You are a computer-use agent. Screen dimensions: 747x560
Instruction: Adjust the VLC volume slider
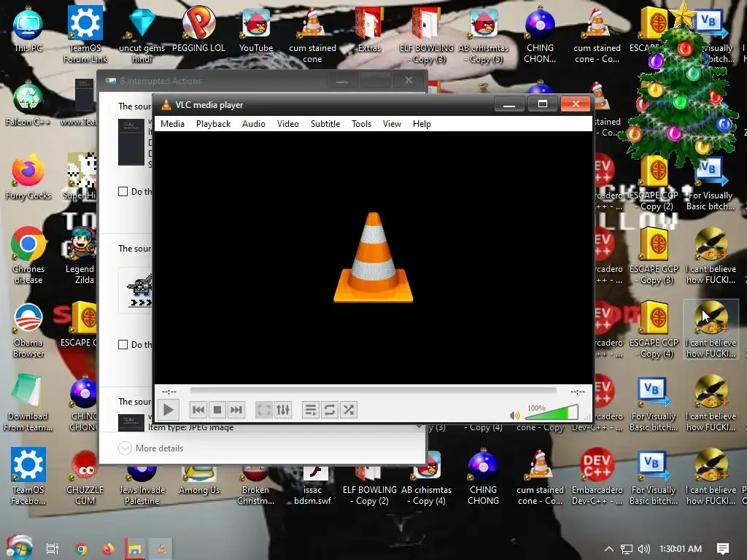(551, 413)
